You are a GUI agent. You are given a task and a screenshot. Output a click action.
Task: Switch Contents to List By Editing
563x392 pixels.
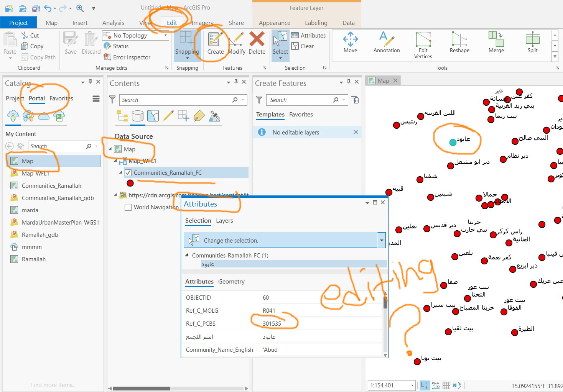point(168,116)
